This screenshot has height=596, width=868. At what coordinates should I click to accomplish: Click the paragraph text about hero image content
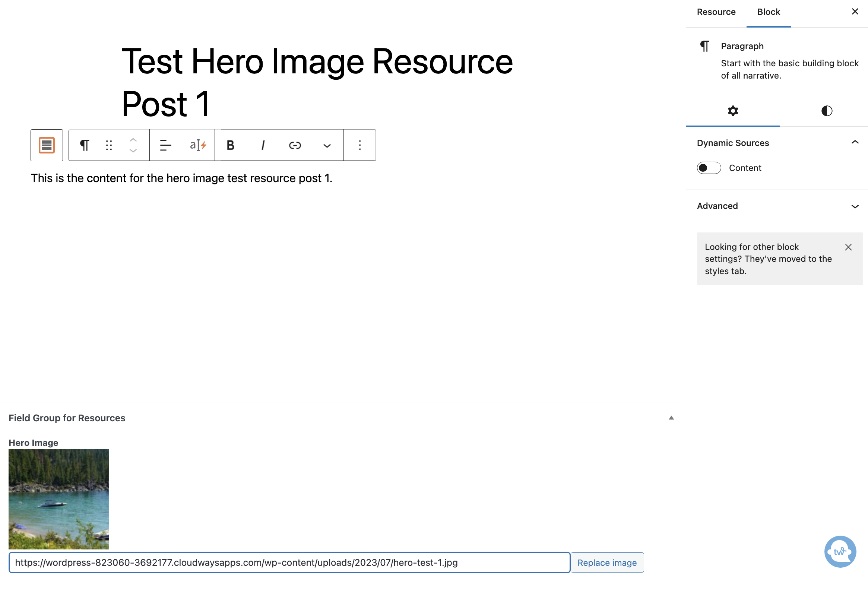pos(181,178)
